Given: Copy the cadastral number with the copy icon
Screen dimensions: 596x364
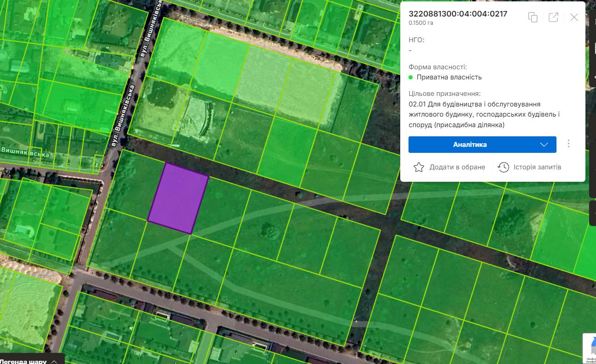Looking at the screenshot, I should pos(533,17).
